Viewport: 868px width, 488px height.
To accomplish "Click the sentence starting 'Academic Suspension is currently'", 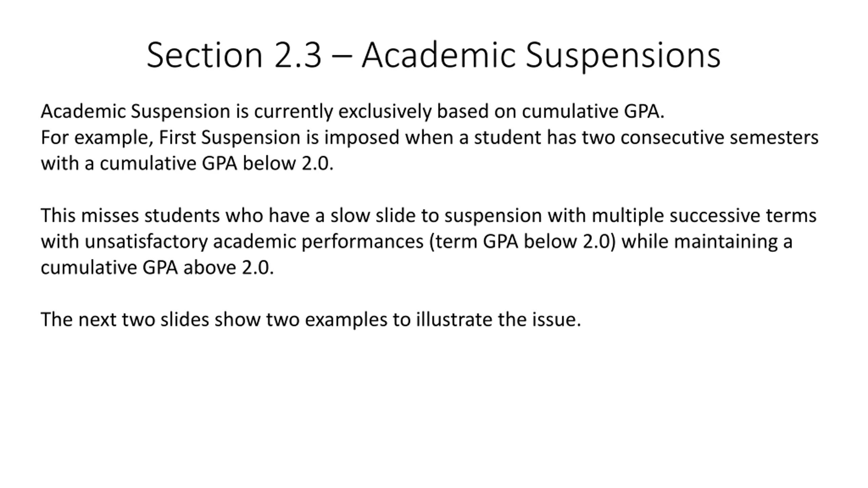I will [x=353, y=111].
